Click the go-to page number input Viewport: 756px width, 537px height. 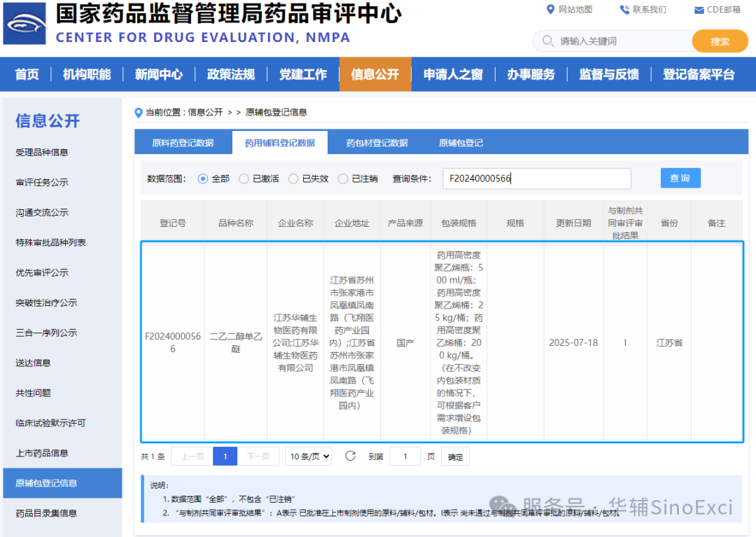pos(405,456)
